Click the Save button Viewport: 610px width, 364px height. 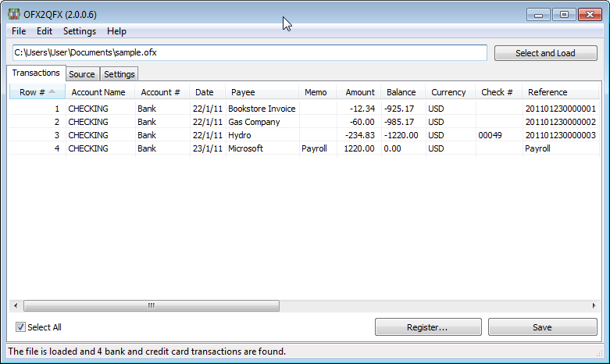click(x=542, y=327)
